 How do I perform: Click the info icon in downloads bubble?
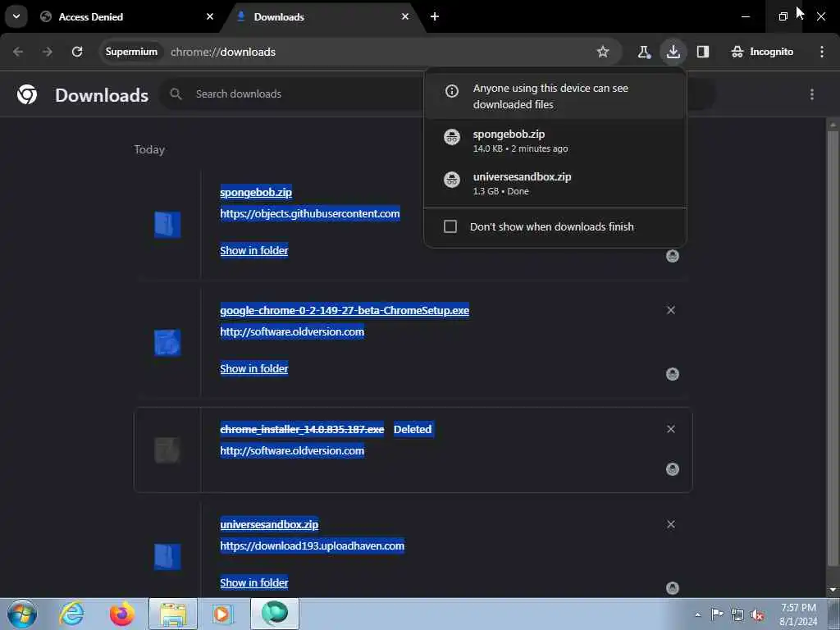coord(452,90)
